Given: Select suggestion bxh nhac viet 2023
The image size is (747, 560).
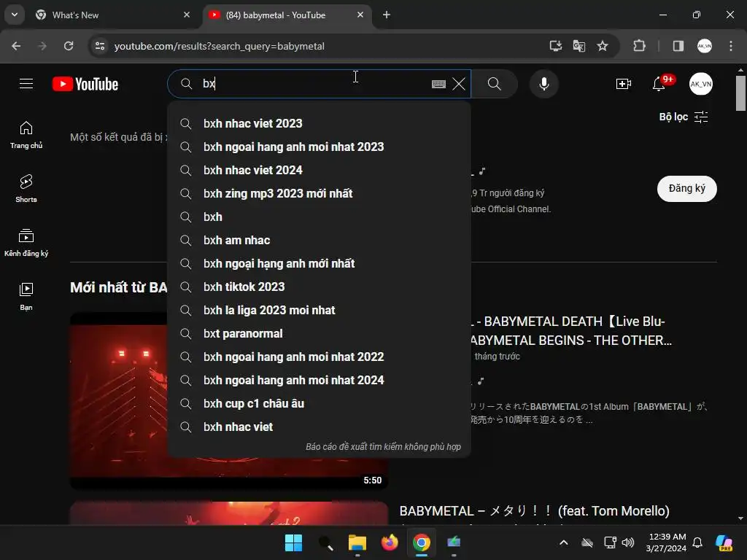Looking at the screenshot, I should 320,123.
